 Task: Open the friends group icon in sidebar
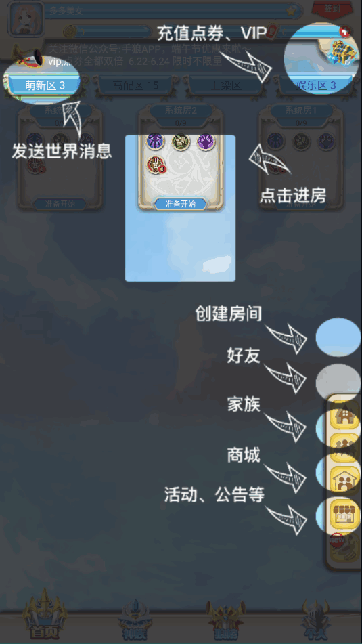tap(345, 448)
